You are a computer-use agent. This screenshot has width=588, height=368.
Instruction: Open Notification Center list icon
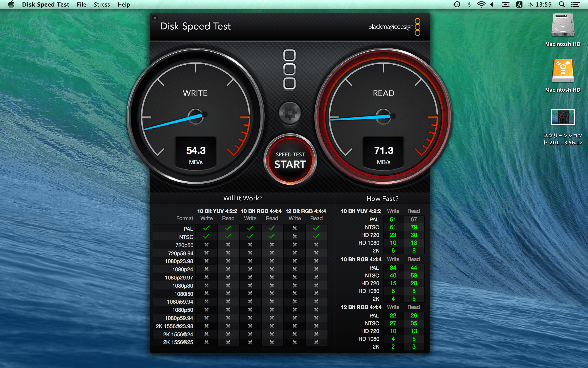(x=575, y=4)
